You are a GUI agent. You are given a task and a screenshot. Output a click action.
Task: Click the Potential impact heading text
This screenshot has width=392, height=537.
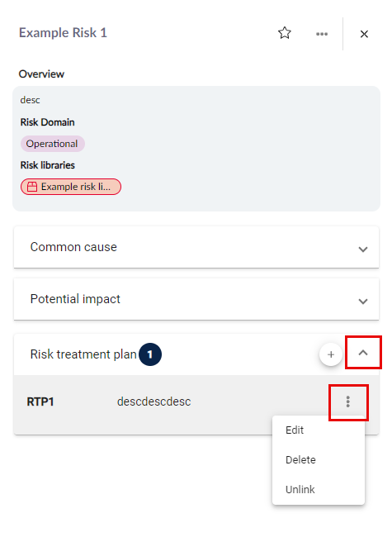click(x=75, y=299)
